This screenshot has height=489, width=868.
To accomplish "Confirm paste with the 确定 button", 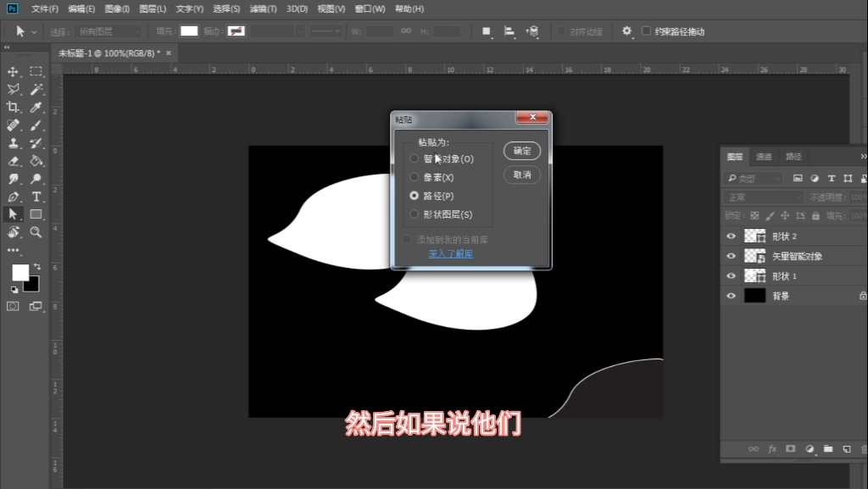I will [x=521, y=151].
